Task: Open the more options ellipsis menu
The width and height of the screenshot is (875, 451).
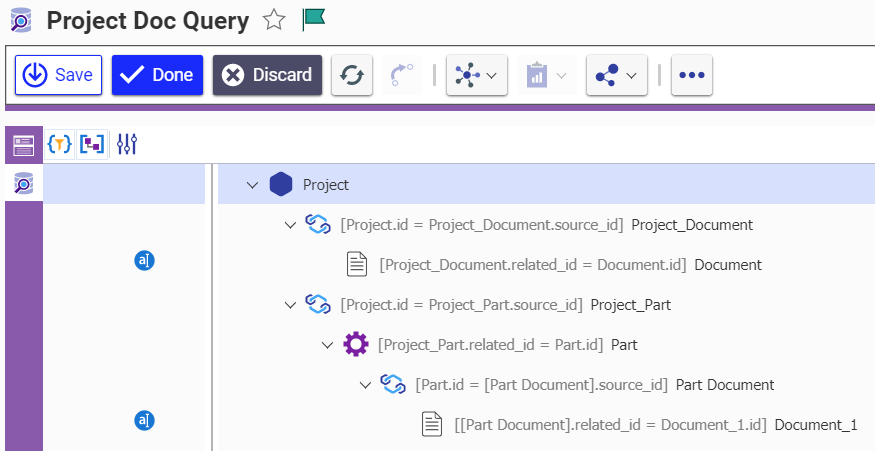Action: point(692,75)
